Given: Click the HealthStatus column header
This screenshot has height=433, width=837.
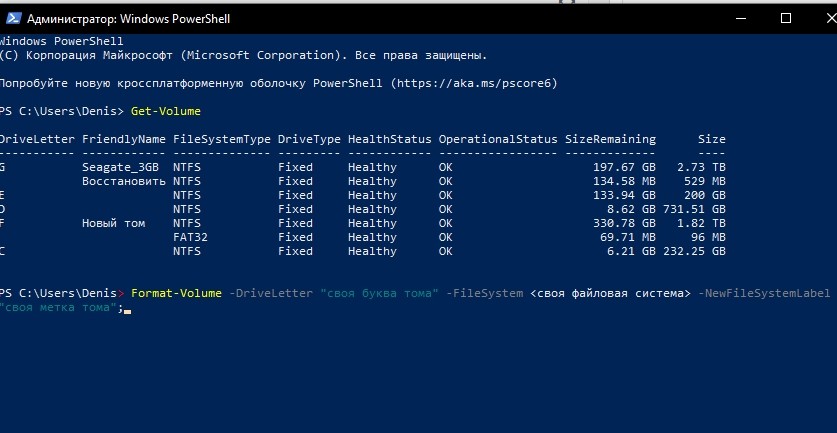Looking at the screenshot, I should 389,139.
